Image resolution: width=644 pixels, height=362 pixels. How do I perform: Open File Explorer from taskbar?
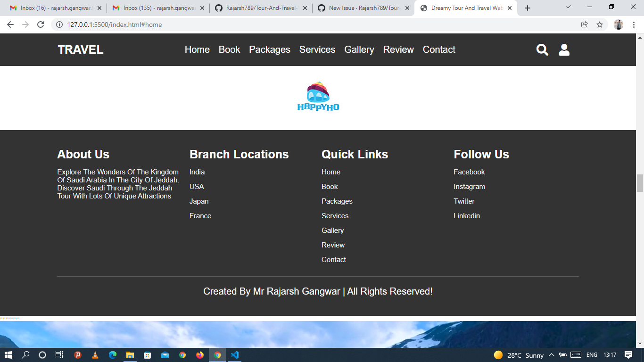point(130,355)
